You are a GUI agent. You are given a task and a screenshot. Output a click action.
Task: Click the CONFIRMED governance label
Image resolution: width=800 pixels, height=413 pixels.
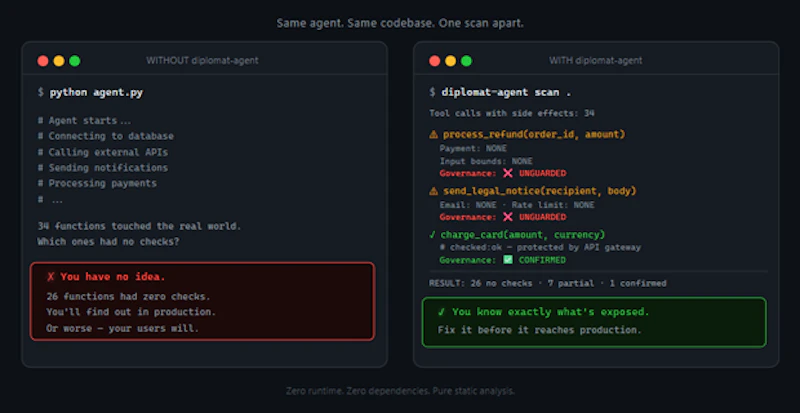[x=542, y=260]
